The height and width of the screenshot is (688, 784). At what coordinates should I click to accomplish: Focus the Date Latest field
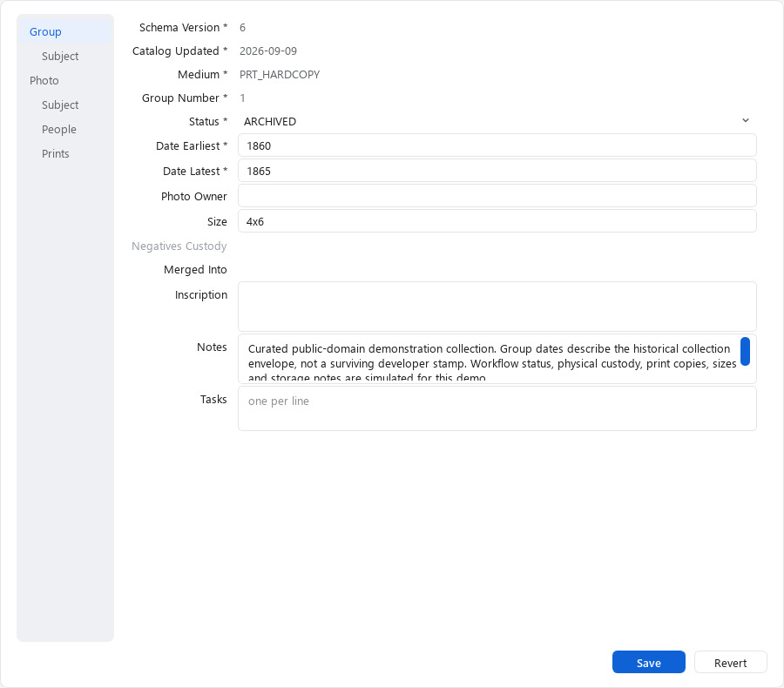(x=497, y=171)
